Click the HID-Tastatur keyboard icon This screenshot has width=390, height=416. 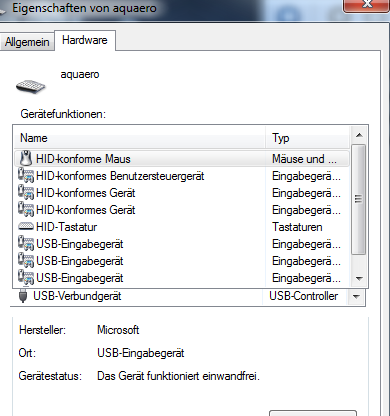point(26,227)
